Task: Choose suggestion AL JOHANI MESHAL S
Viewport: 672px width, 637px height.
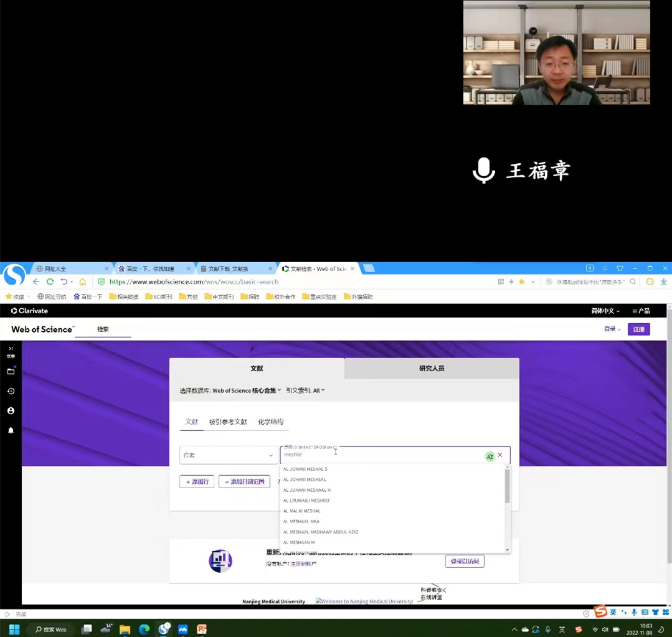Action: tap(305, 469)
